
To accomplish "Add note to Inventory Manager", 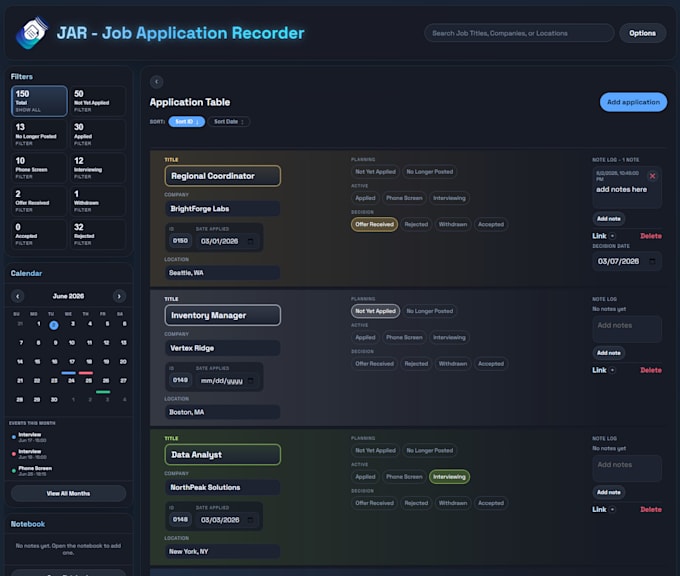I will 608,353.
